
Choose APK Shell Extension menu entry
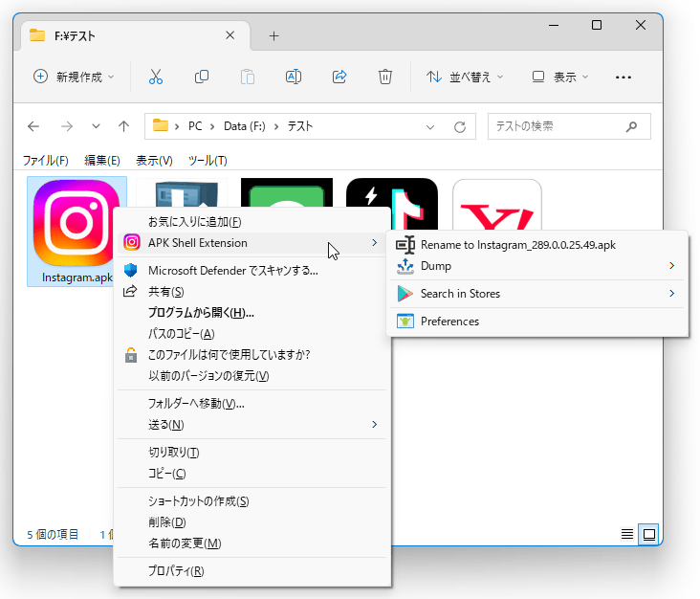point(252,243)
